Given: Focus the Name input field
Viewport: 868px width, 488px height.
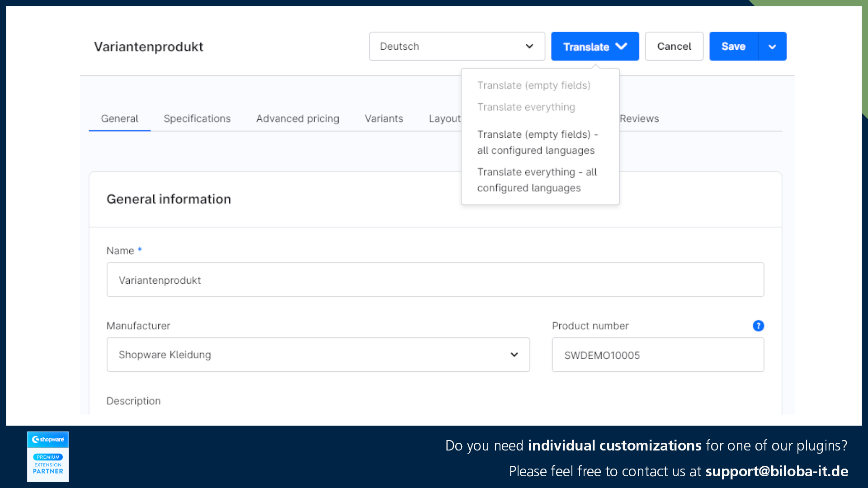Looking at the screenshot, I should point(435,280).
